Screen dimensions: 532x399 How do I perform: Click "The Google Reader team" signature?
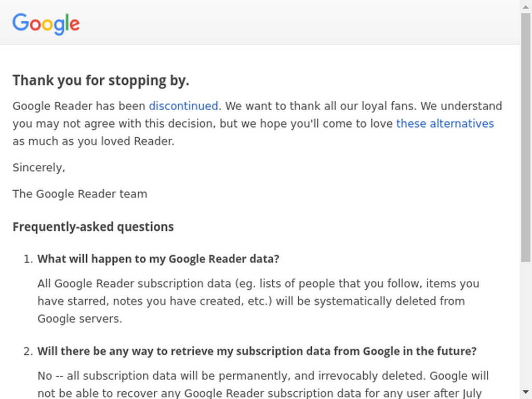coord(79,194)
